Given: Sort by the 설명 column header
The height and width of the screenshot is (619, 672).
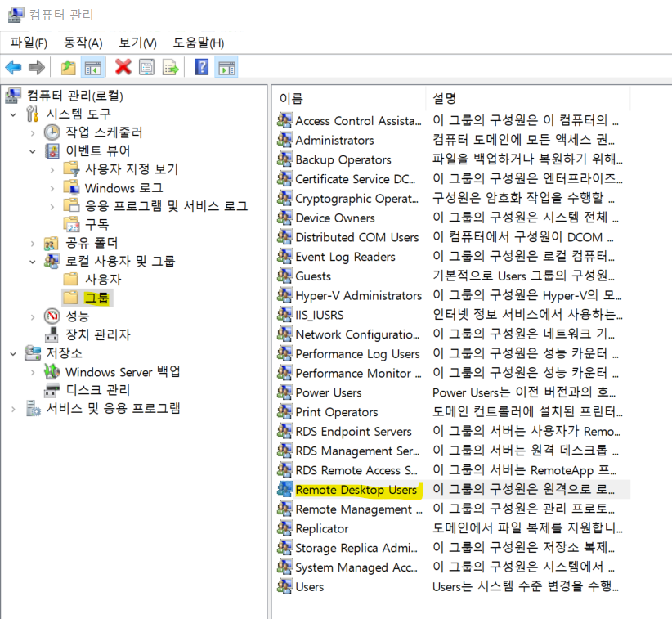Looking at the screenshot, I should 528,99.
